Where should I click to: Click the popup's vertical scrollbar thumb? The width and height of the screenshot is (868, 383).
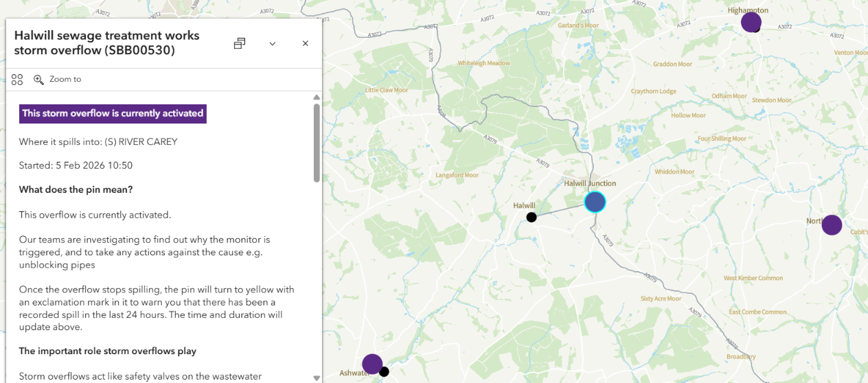tap(317, 142)
